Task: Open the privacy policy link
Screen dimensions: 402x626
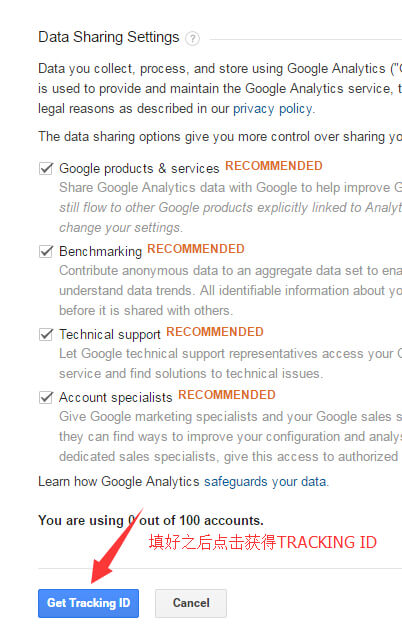Action: [273, 109]
